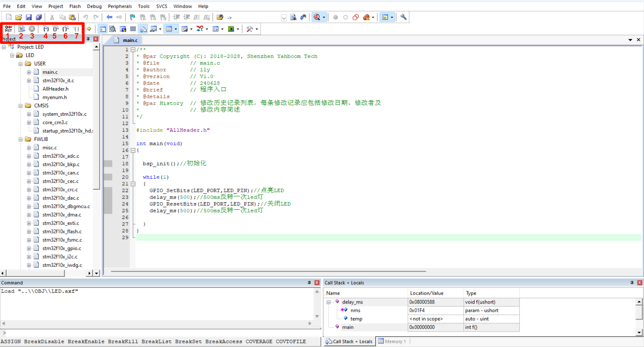Toggle the Serial windows button
This screenshot has width=644, height=347.
(184, 29)
